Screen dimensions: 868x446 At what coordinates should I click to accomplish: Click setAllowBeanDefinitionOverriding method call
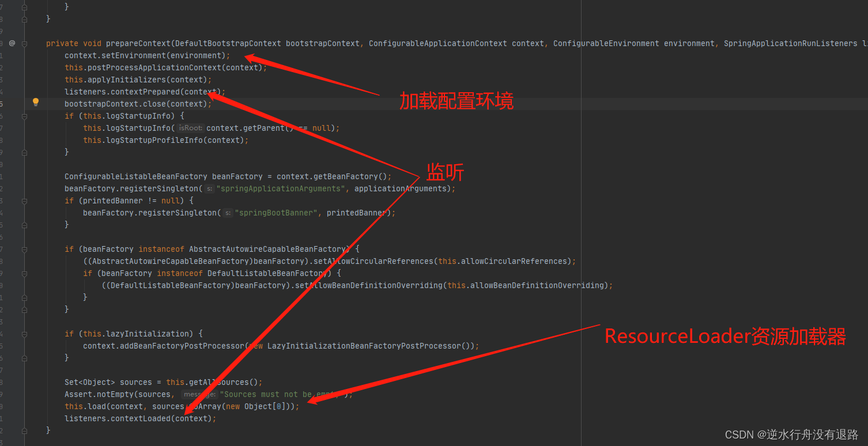click(369, 285)
